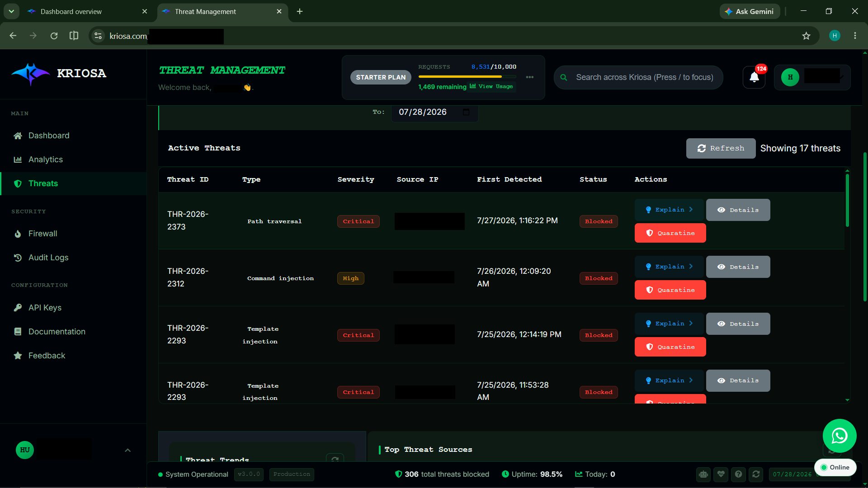Expand the user profile chevron at sidebar bottom

pyautogui.click(x=127, y=450)
